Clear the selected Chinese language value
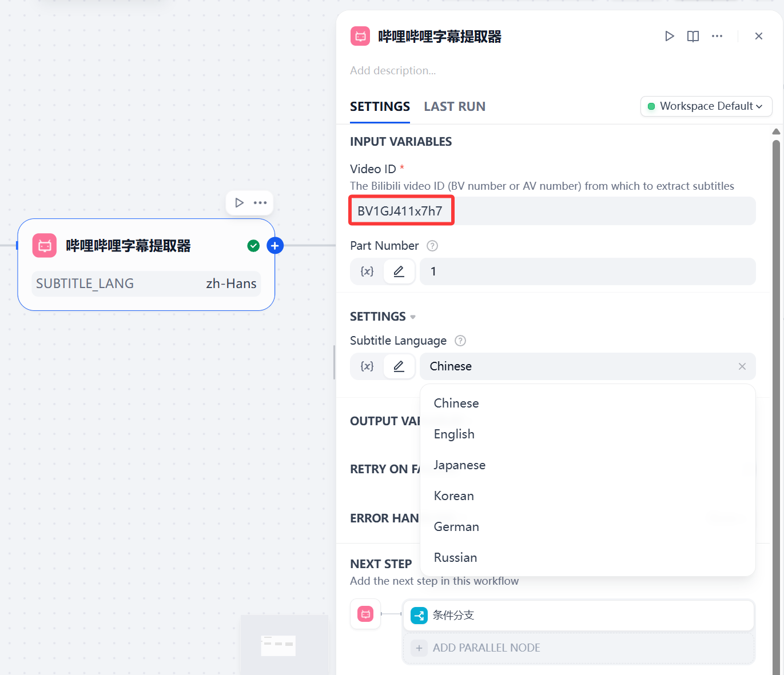This screenshot has height=675, width=784. click(x=742, y=366)
